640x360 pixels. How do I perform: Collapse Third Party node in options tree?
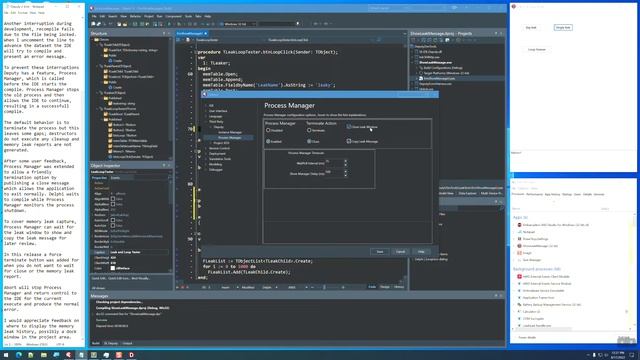point(206,122)
